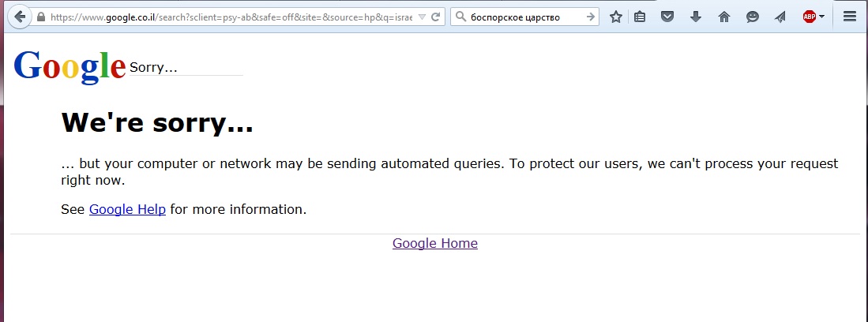This screenshot has height=322, width=868.
Task: Reload the page with the refresh icon
Action: click(x=436, y=17)
